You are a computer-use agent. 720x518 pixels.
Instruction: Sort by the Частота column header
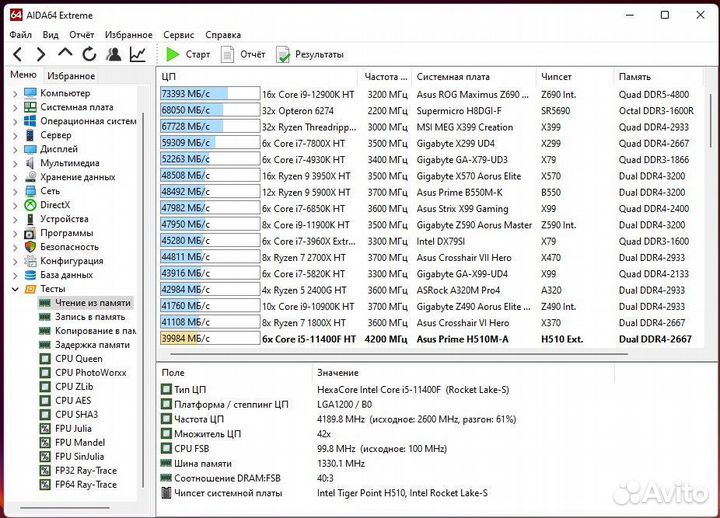(x=385, y=77)
